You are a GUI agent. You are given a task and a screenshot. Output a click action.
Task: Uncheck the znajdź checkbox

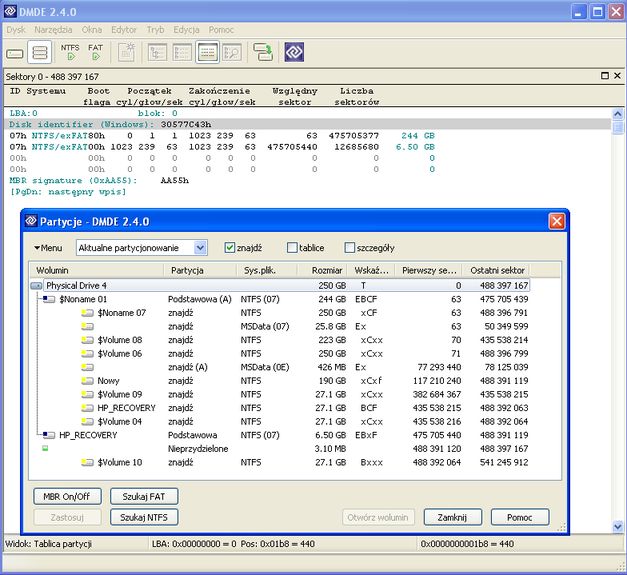(x=230, y=248)
